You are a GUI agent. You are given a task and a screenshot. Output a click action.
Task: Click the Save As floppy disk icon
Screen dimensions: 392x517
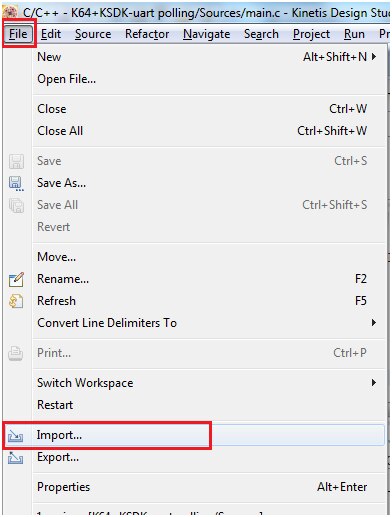tap(16, 183)
